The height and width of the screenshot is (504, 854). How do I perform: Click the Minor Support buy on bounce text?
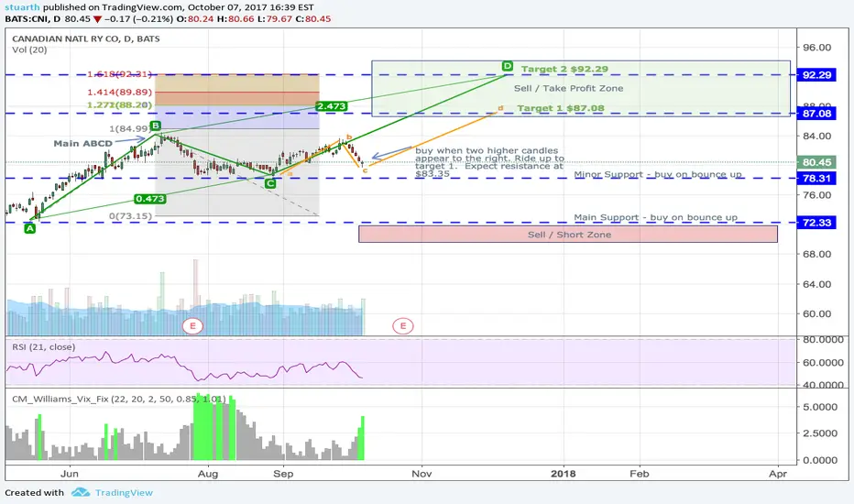click(658, 174)
